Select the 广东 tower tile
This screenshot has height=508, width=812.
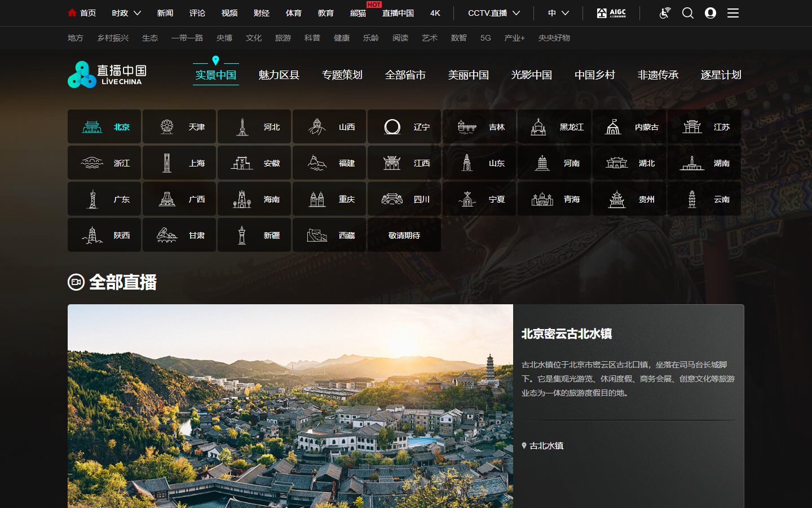pos(104,199)
